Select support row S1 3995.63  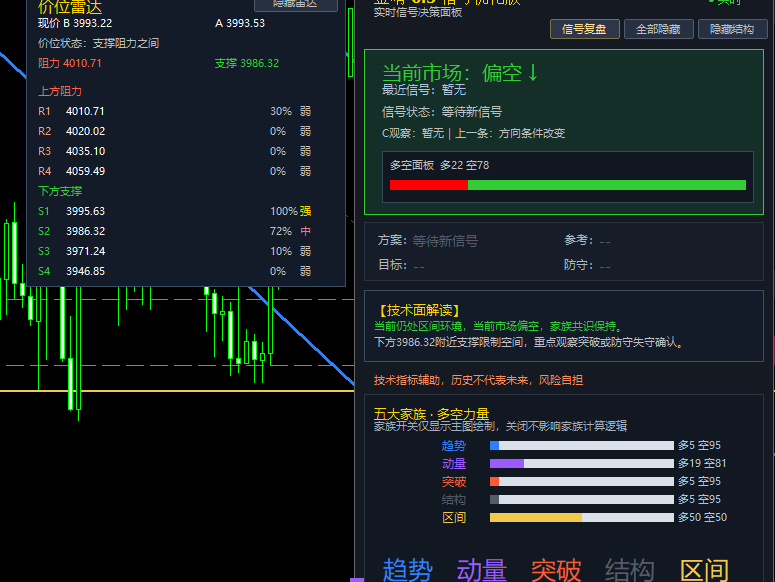tap(175, 211)
